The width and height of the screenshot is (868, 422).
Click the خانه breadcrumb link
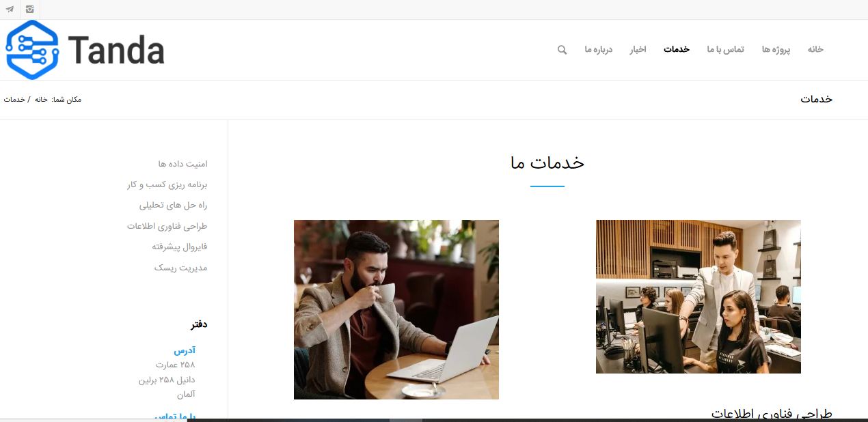(x=41, y=100)
